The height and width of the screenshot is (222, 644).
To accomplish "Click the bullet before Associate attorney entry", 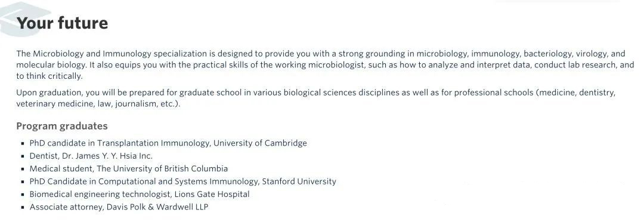I will 22,207.
